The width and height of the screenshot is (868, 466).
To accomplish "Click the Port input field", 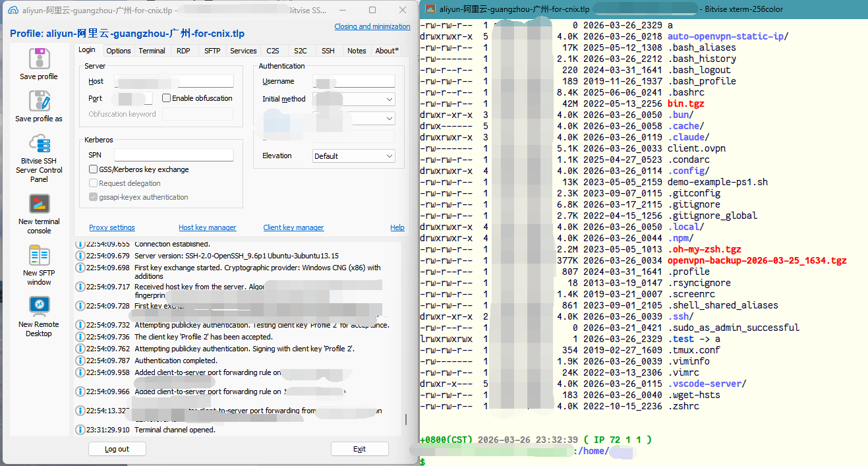I will [133, 98].
